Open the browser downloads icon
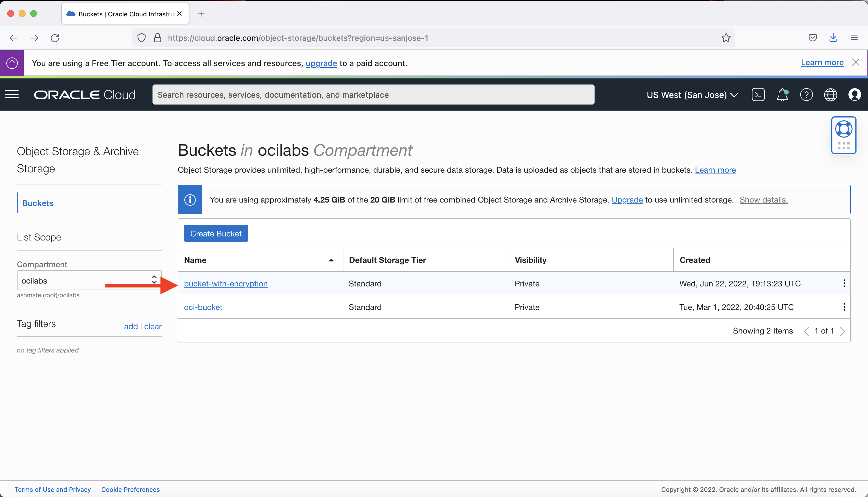The image size is (868, 497). pos(833,38)
